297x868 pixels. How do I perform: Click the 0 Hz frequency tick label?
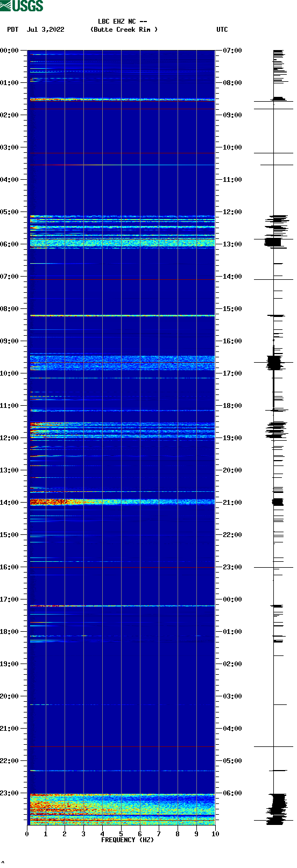click(x=27, y=834)
